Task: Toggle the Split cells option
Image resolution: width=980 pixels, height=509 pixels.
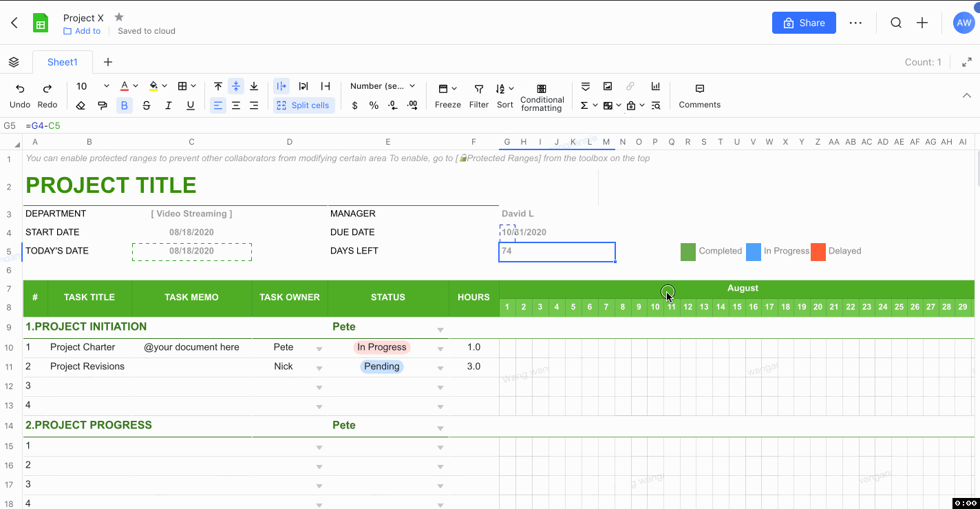Action: [x=303, y=105]
